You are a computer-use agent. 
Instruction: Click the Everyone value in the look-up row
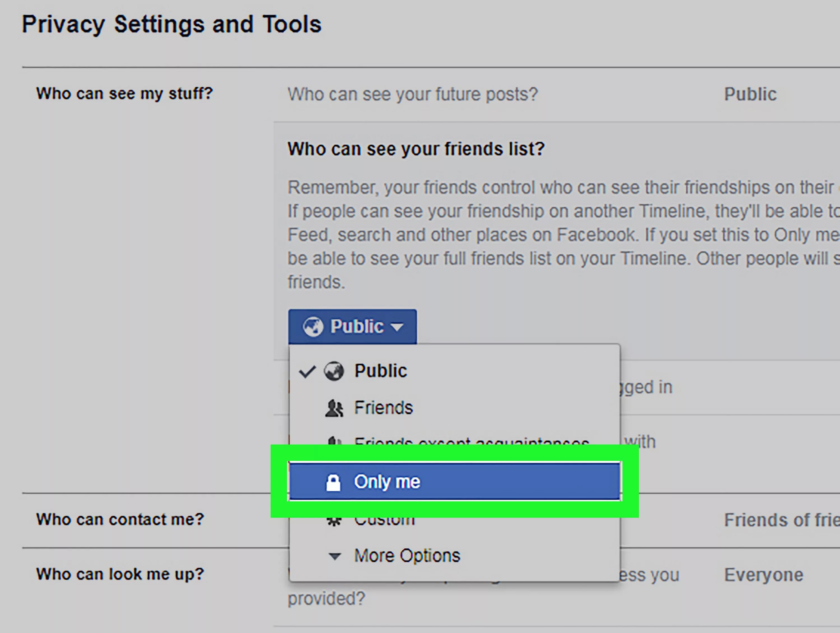click(764, 575)
